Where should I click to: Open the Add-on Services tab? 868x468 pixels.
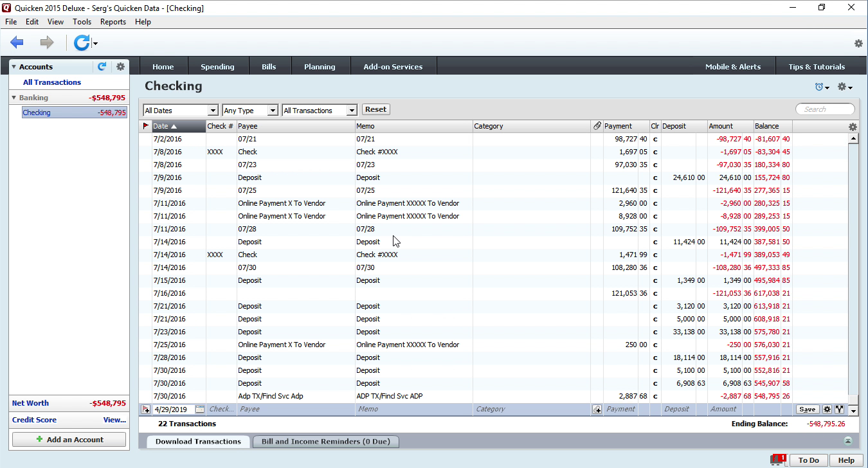[x=393, y=66]
